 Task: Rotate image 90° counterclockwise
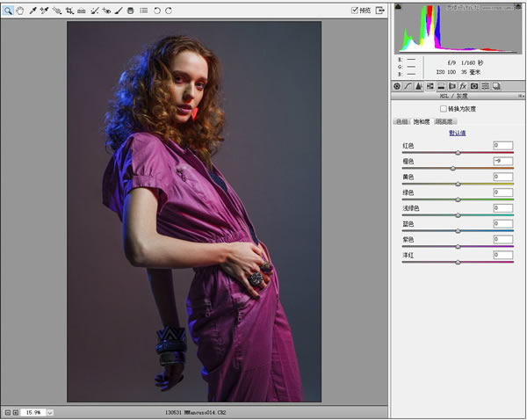tap(156, 11)
